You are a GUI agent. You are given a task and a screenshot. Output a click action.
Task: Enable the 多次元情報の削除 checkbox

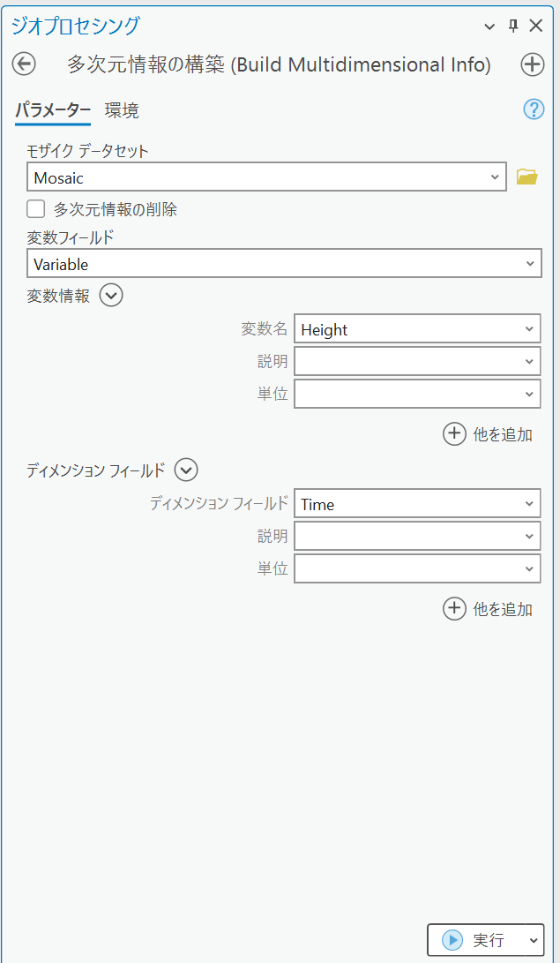click(35, 209)
